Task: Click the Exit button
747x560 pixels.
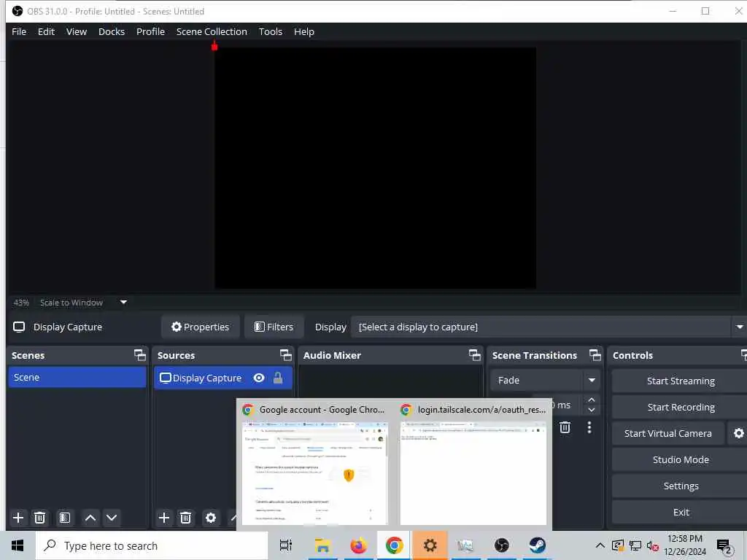Action: tap(681, 512)
